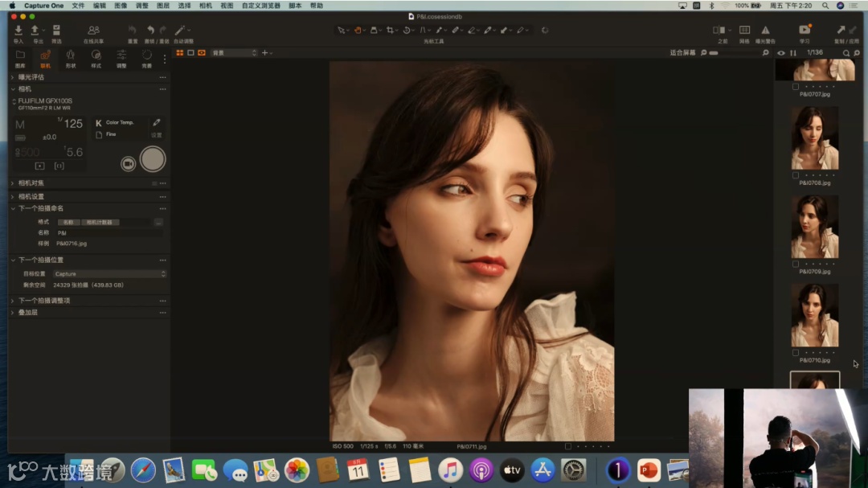Collapse the 下一个拍摄命名 panel

coord(13,209)
